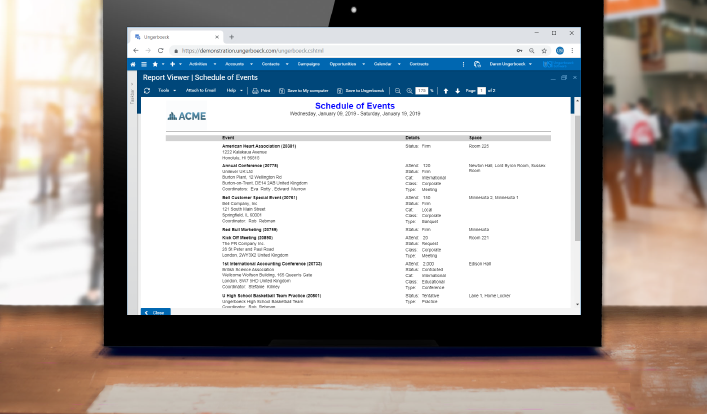Open the Activities menu
The height and width of the screenshot is (414, 707).
(x=198, y=64)
